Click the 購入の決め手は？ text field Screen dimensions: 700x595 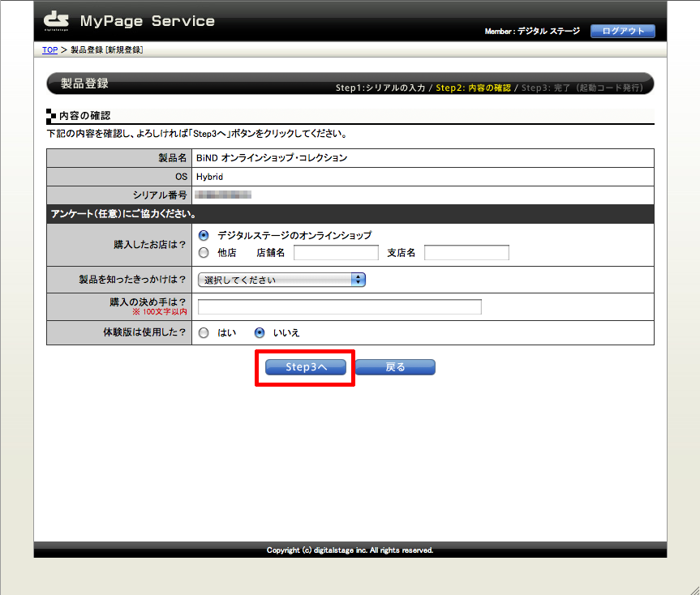click(340, 307)
